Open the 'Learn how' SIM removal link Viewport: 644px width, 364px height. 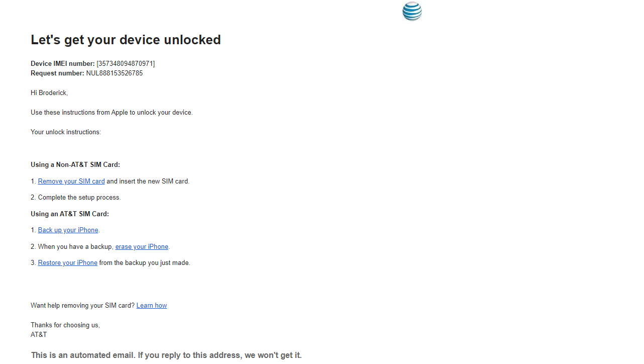coord(151,306)
